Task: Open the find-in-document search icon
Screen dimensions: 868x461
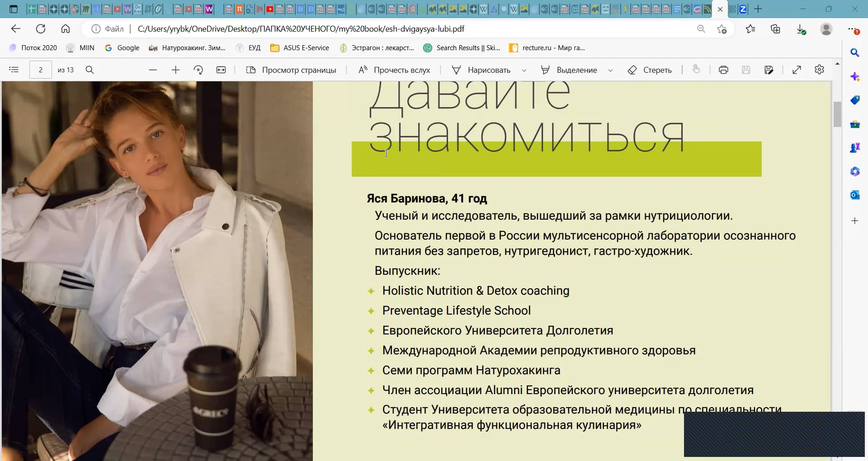Action: (90, 70)
